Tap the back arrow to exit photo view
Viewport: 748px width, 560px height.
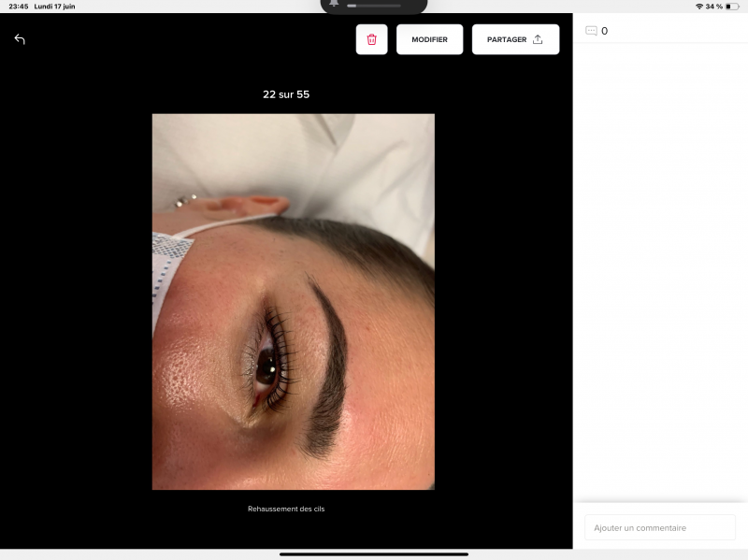click(x=19, y=39)
